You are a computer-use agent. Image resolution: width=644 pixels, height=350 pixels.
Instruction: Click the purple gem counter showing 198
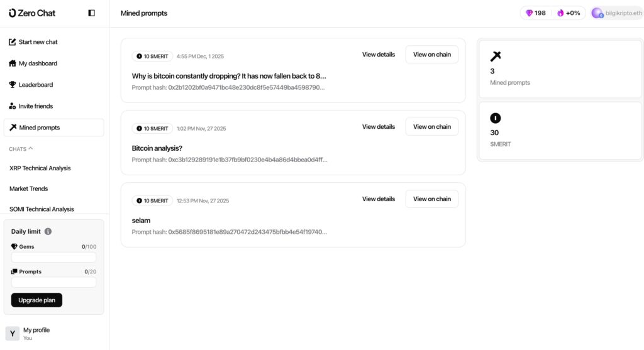pyautogui.click(x=536, y=13)
